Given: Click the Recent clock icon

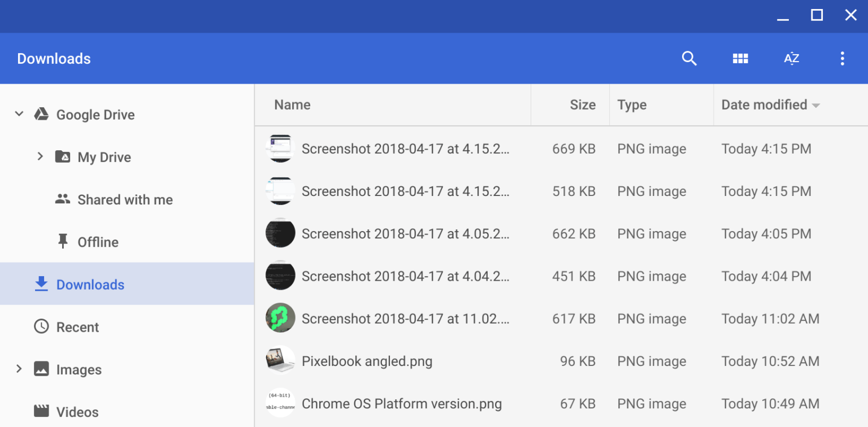Looking at the screenshot, I should [x=41, y=326].
